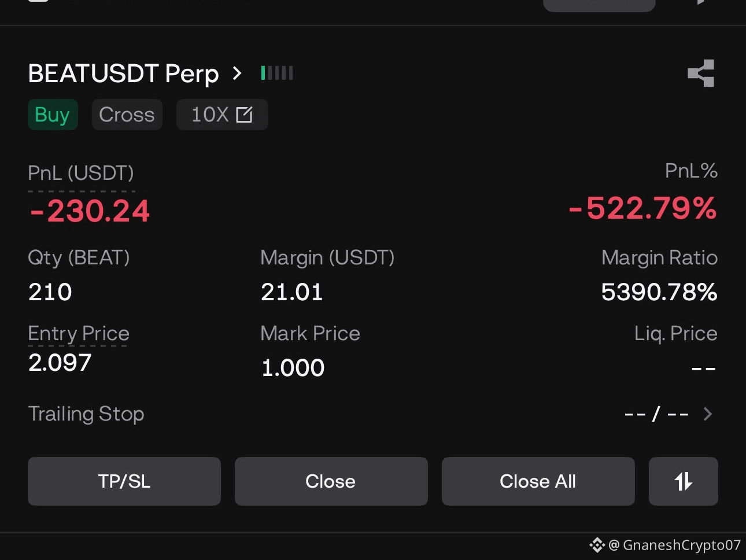Tap the Entry Price underlined label
The height and width of the screenshot is (560, 746).
pos(79,333)
